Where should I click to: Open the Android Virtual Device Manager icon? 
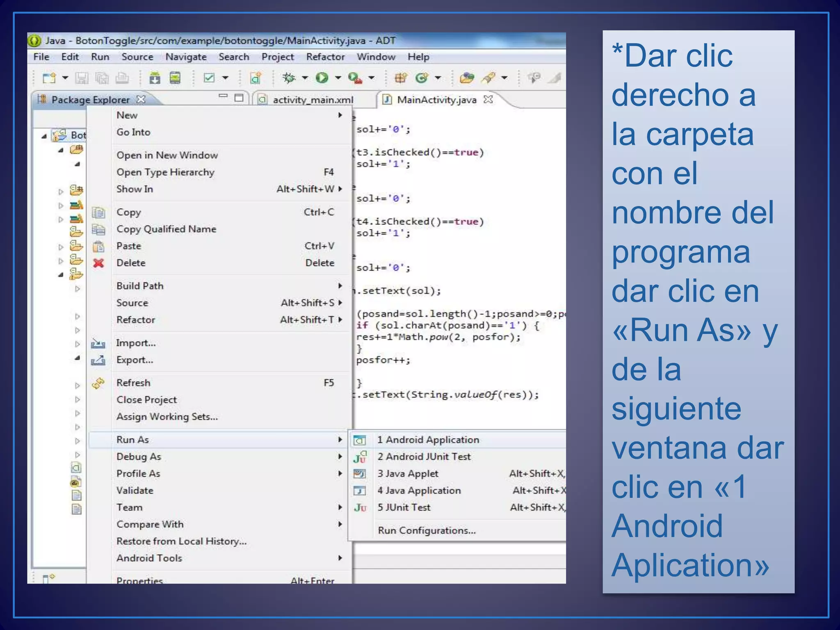175,78
